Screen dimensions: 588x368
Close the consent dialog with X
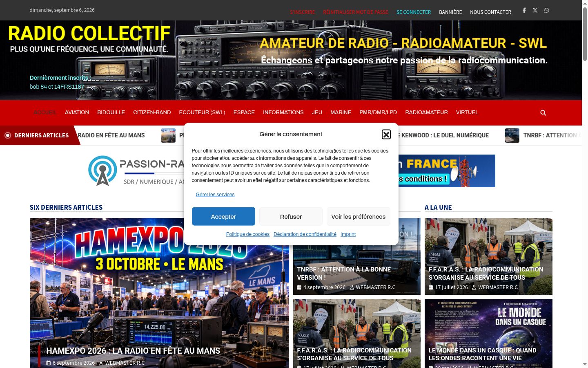[386, 134]
